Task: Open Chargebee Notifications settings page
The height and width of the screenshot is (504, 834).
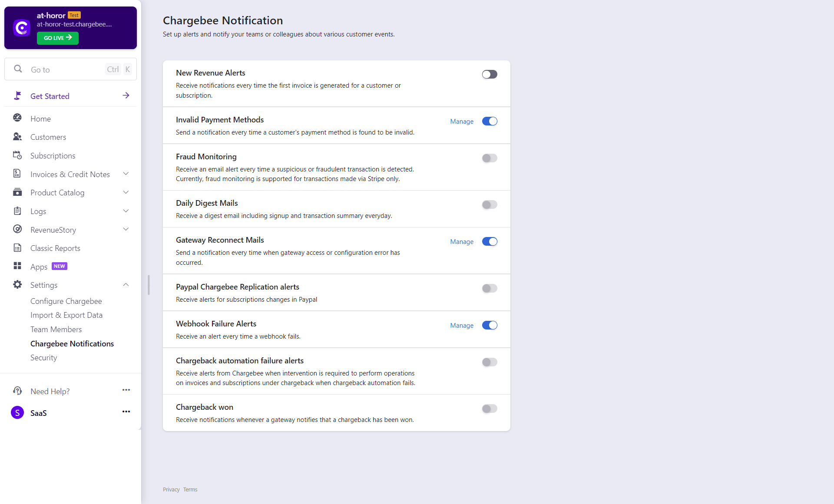Action: (x=72, y=343)
